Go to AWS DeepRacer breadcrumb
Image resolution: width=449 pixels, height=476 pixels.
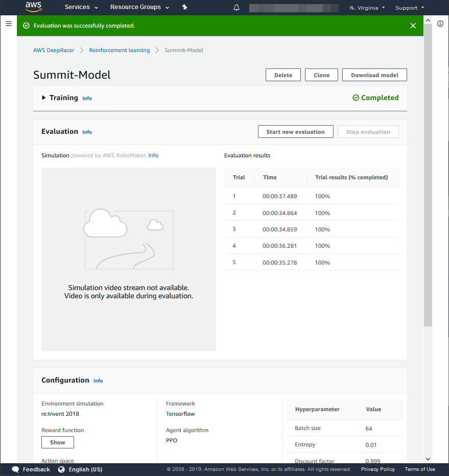point(54,50)
